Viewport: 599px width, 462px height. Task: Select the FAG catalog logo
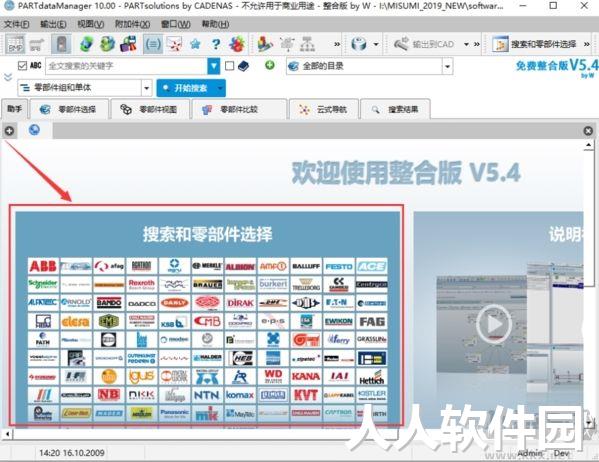pos(372,321)
